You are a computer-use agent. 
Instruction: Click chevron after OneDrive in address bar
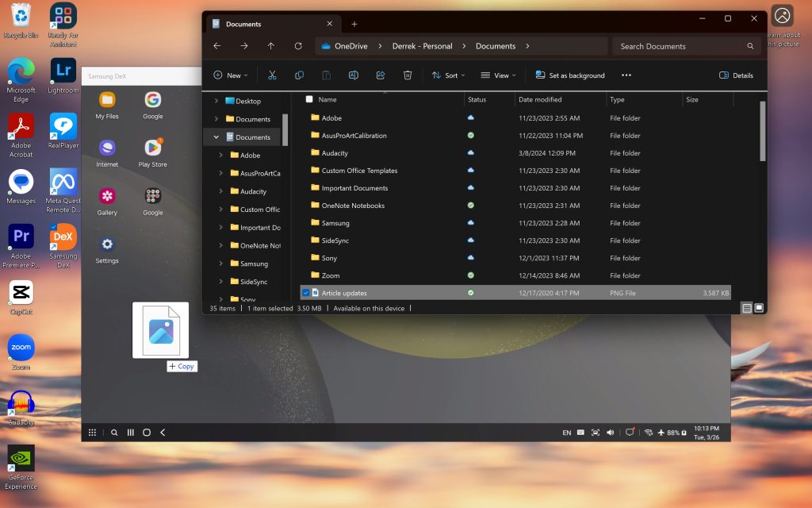[x=380, y=46]
